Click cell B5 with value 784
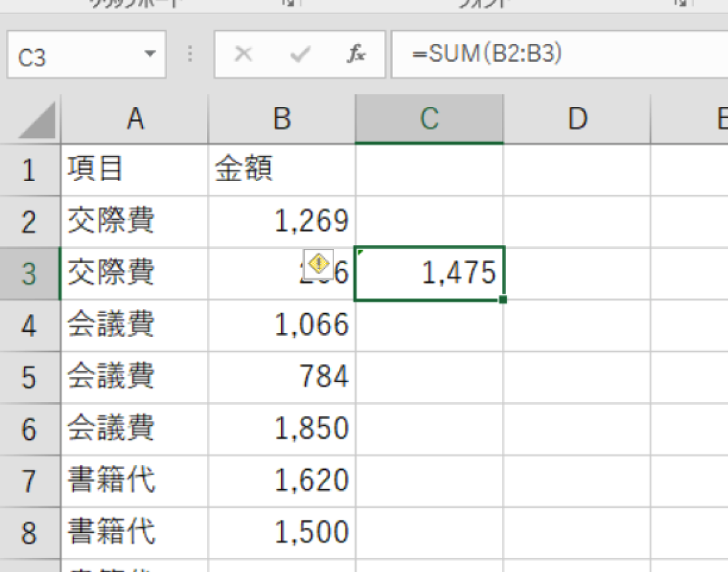Screen dimensions: 728x572 pos(282,378)
